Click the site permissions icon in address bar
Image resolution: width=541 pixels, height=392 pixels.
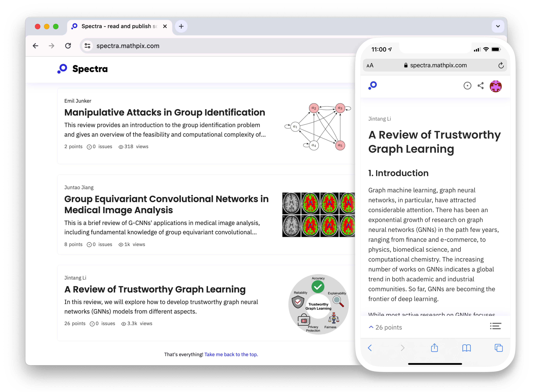click(87, 46)
